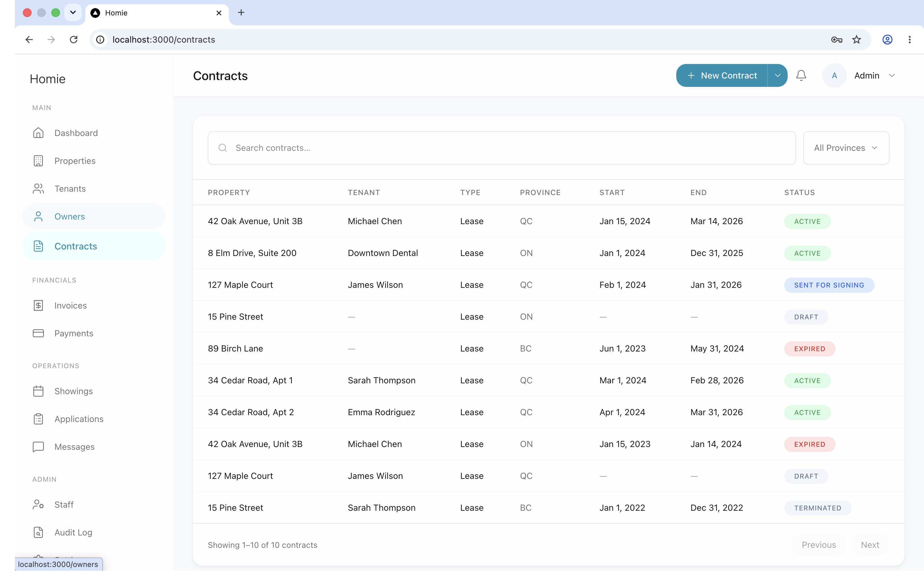Viewport: 924px width, 588px height.
Task: Click the Showings calendar icon
Action: [x=38, y=391]
